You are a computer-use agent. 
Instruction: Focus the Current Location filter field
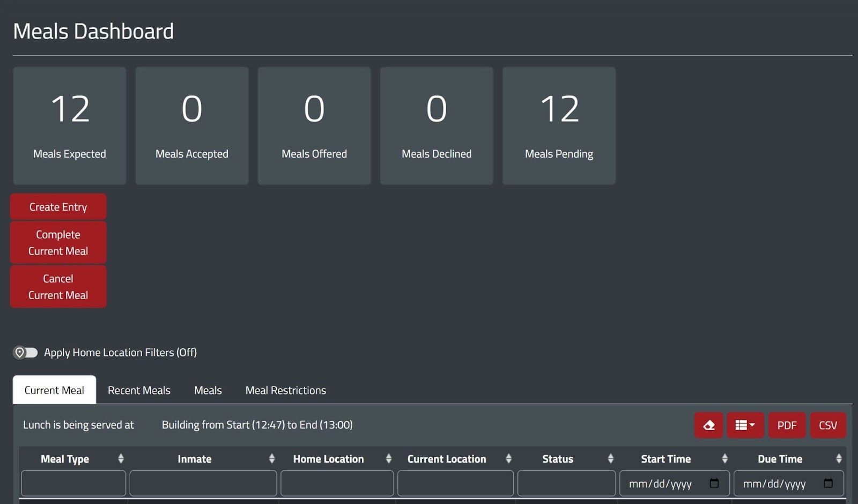click(456, 484)
